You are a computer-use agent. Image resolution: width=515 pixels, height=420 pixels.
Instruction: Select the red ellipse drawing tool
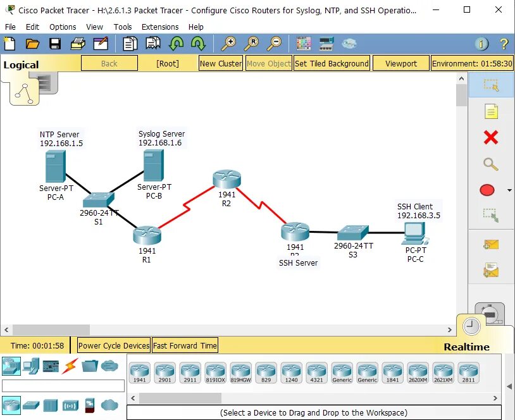pos(487,190)
